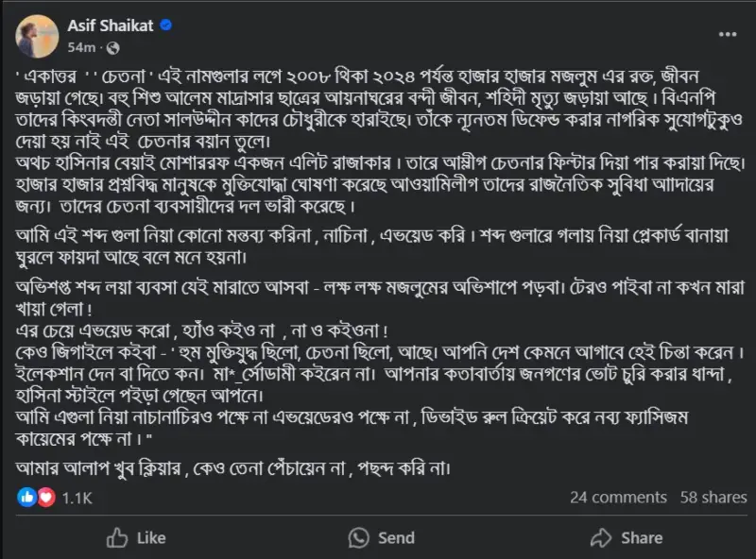Click the final line starting 'আমার আলাপ খুব ক্লিয়ার'
Screen dimensions: 756x559
click(x=232, y=468)
